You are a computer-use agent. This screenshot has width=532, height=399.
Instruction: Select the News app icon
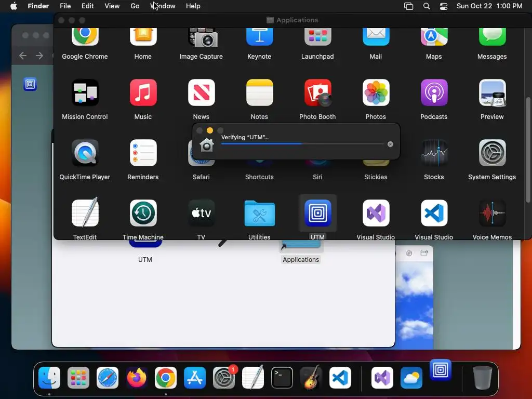click(x=201, y=92)
